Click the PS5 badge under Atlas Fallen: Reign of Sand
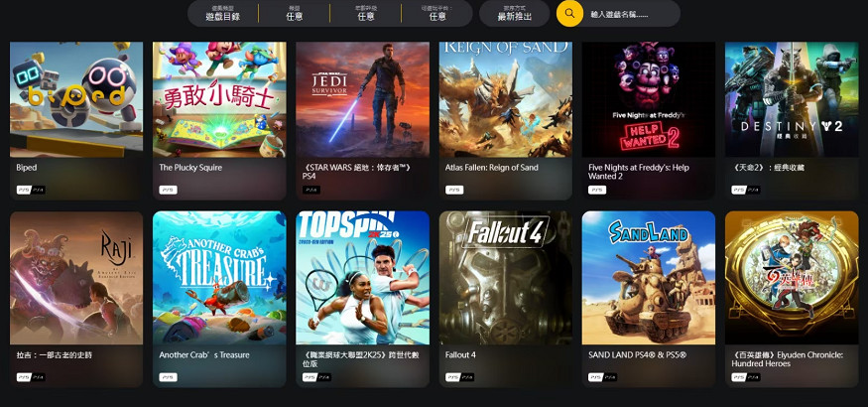Screen dimensions: 868x407 pos(454,190)
